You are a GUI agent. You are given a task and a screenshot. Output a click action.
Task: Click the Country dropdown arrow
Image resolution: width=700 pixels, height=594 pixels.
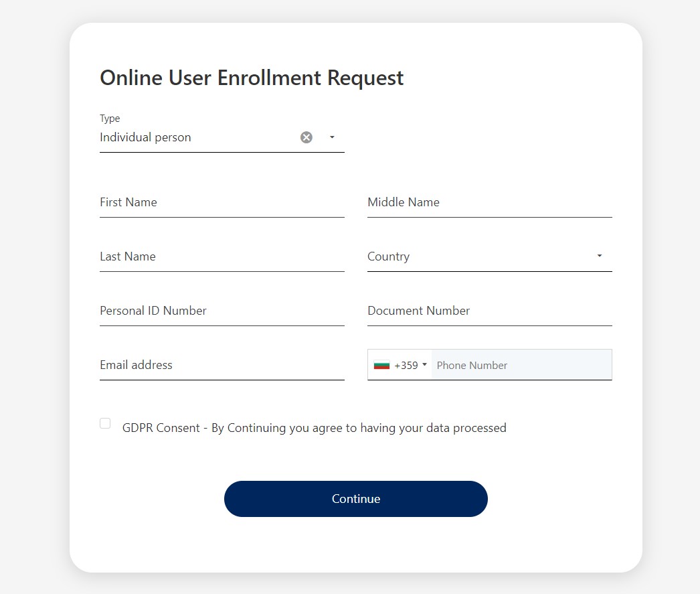[600, 256]
